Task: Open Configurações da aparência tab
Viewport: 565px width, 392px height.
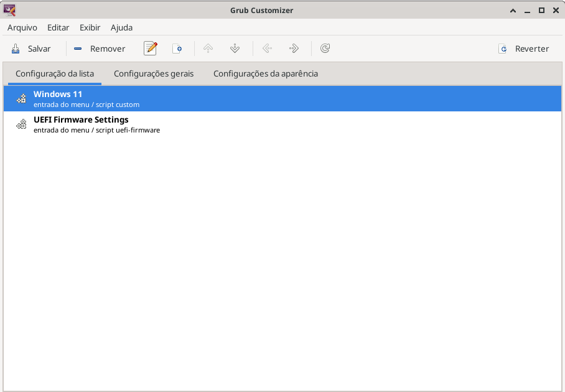Action: 266,74
